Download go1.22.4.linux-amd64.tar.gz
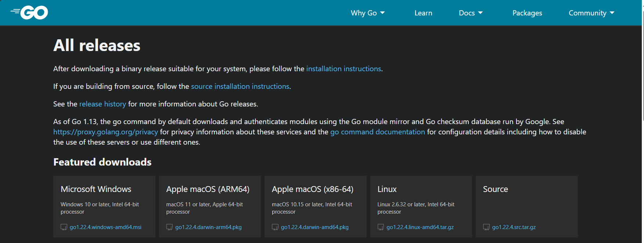This screenshot has height=243, width=644. pyautogui.click(x=420, y=227)
